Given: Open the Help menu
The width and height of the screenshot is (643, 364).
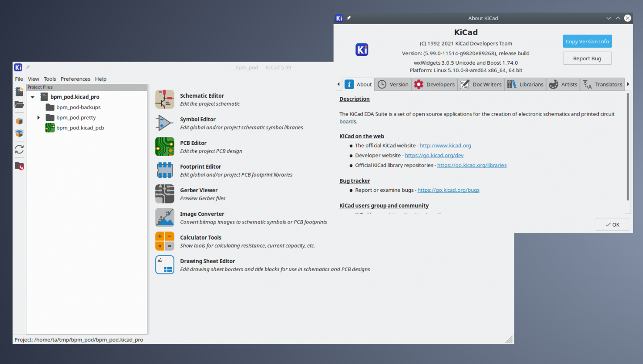Looking at the screenshot, I should click(101, 79).
